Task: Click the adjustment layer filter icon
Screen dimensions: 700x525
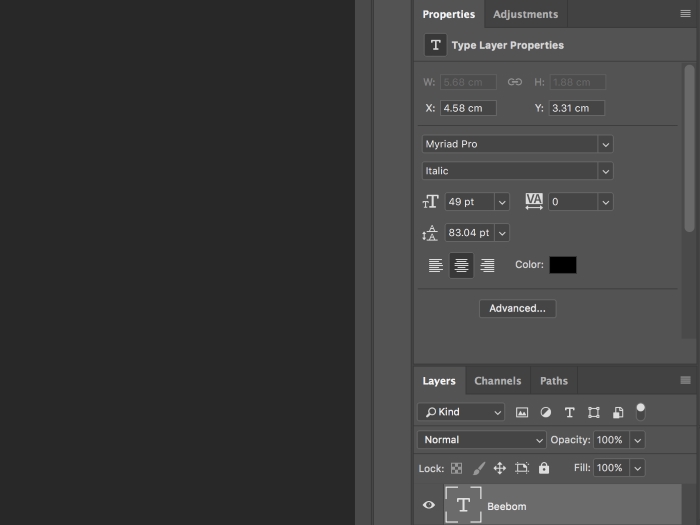Action: click(546, 412)
